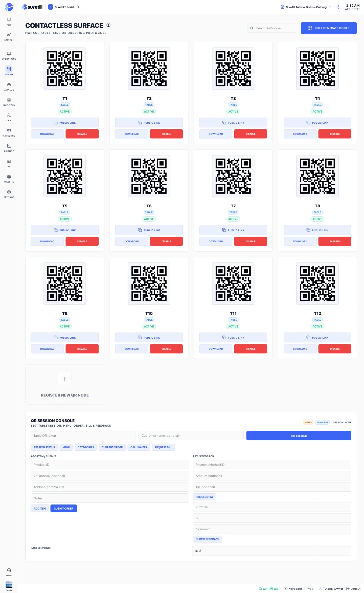364x593 pixels.
Task: Select the Dining sidebar icon
Action: [9, 71]
